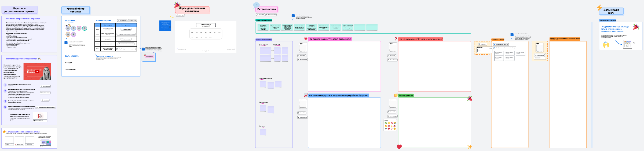Select the pink Ретроспектива title label
This screenshot has height=151, width=644.
click(x=266, y=9)
